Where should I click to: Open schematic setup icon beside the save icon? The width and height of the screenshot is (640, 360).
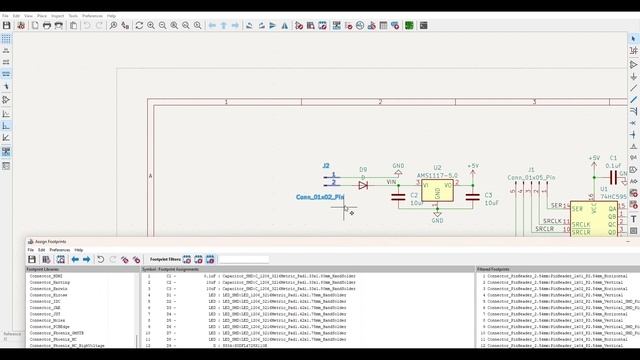[21, 25]
